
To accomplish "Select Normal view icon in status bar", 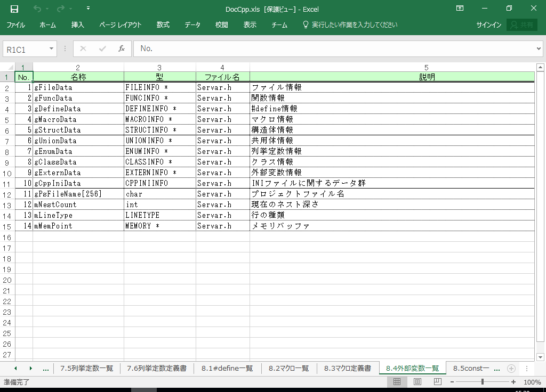I will point(397,382).
